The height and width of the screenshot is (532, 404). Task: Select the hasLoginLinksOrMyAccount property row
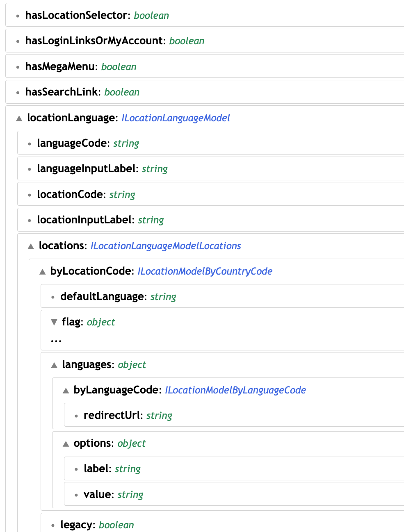pyautogui.click(x=115, y=41)
